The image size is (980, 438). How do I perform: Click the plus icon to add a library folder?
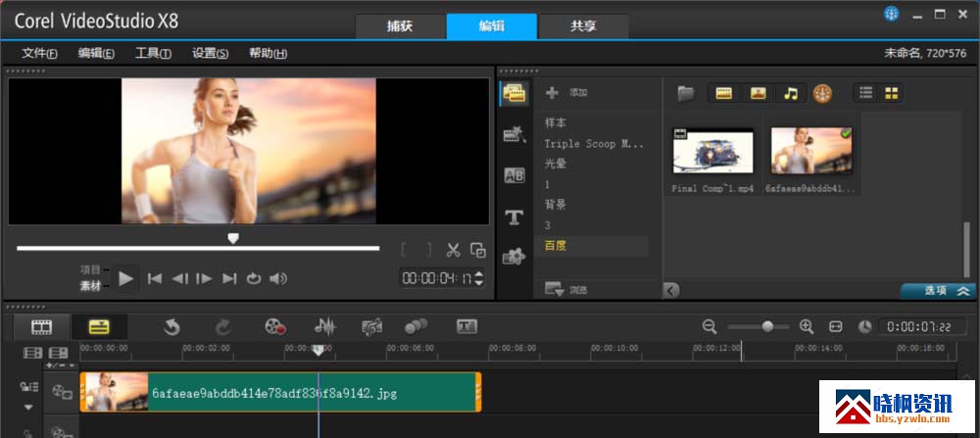(x=552, y=93)
